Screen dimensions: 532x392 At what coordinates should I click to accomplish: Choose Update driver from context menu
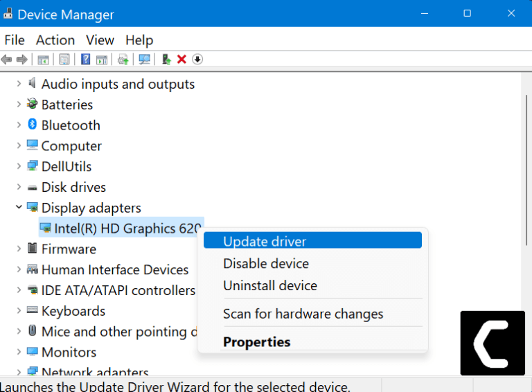pyautogui.click(x=264, y=241)
